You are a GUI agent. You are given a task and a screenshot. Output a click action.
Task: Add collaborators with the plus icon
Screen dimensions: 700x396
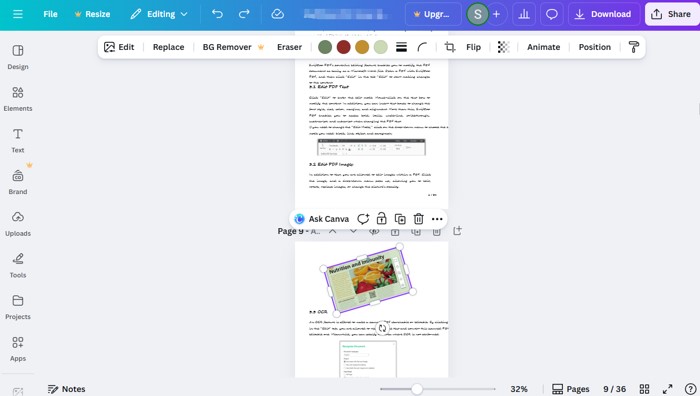coord(496,14)
